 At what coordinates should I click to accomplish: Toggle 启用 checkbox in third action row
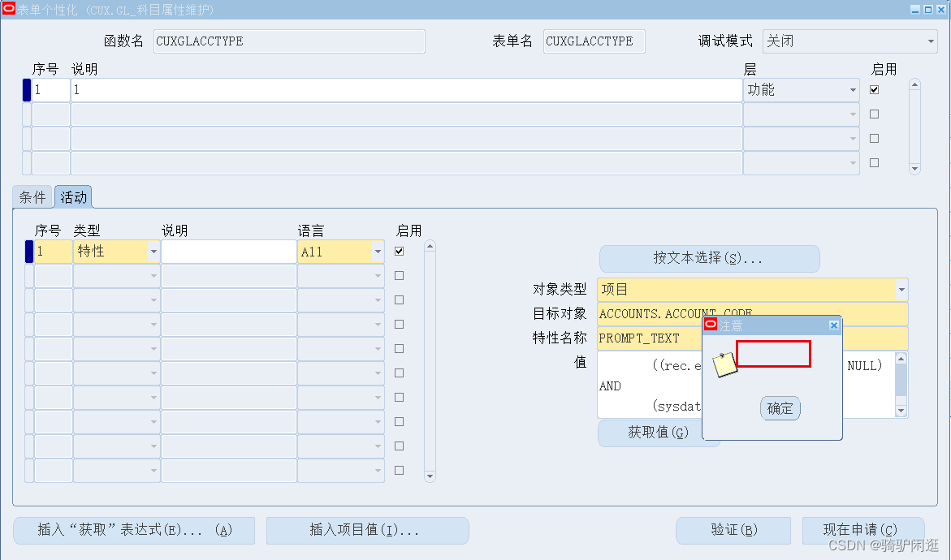399,299
